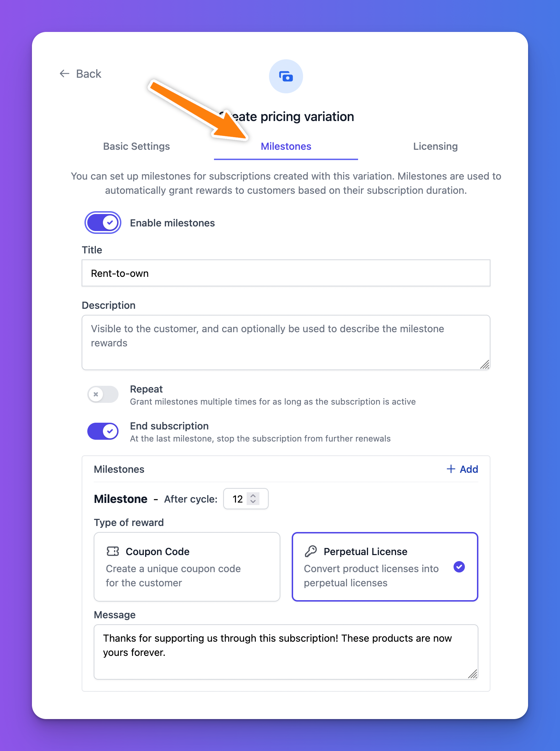Disable the Enable milestones toggle
560x751 pixels.
point(103,223)
